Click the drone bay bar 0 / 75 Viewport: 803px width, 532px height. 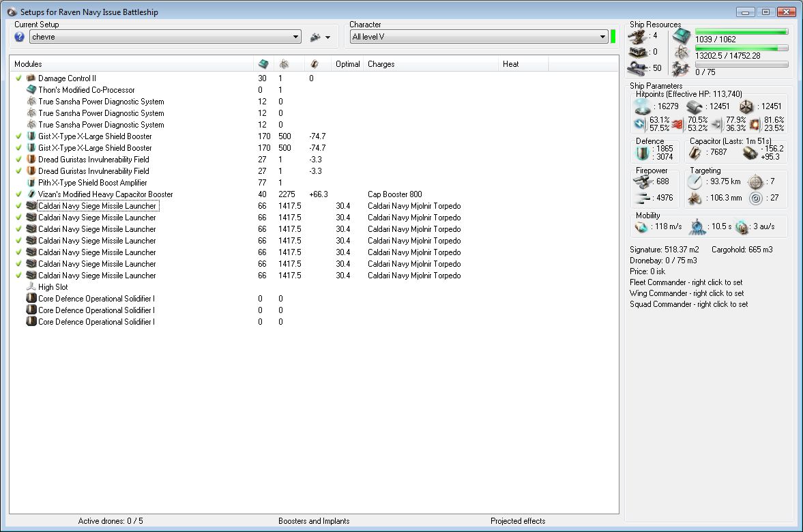pos(742,65)
